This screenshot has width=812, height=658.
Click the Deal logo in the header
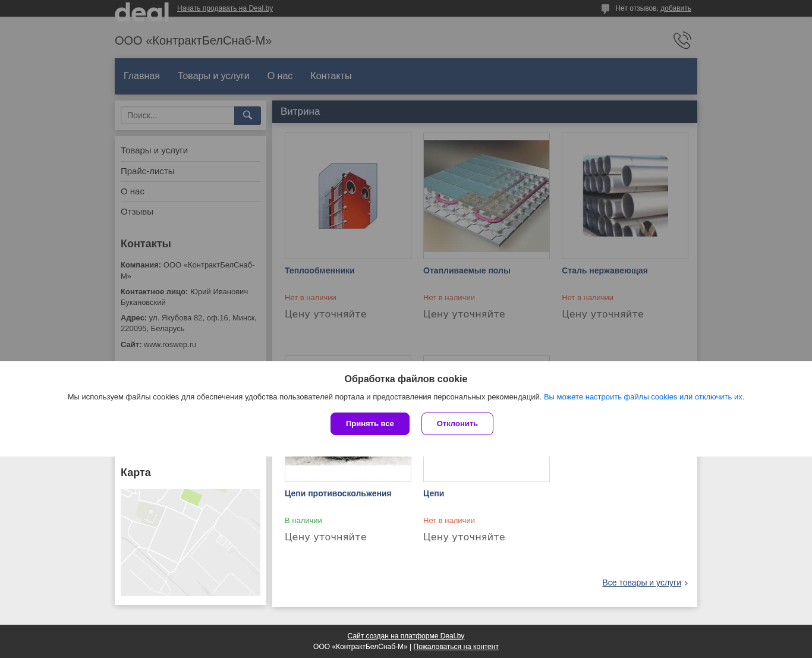141,11
